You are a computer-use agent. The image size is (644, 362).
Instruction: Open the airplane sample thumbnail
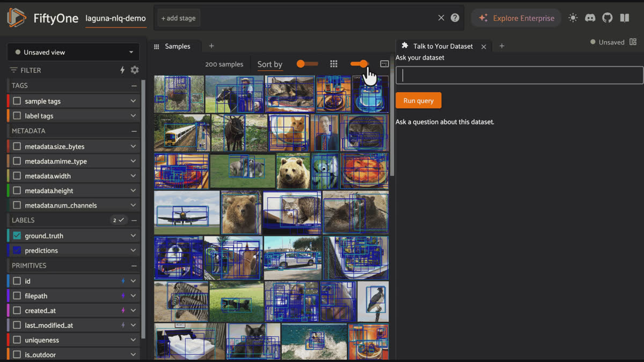187,212
